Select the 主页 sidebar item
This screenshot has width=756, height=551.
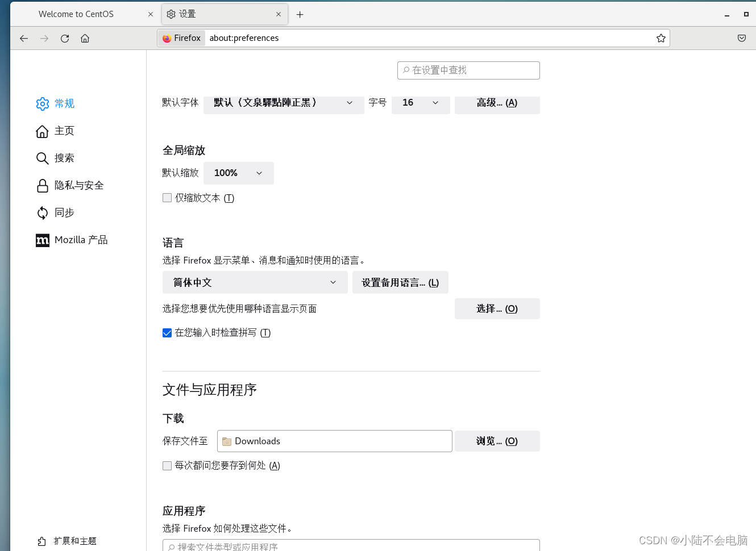64,131
